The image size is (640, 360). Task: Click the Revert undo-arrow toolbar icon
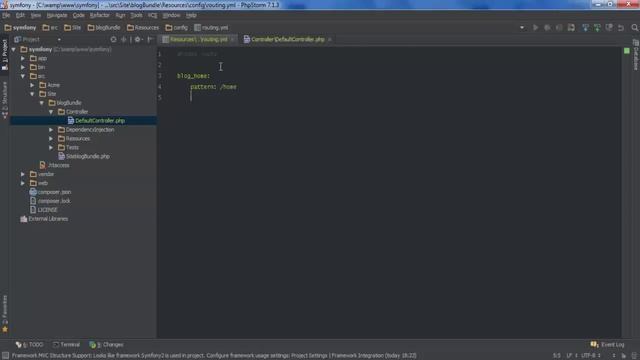(621, 27)
